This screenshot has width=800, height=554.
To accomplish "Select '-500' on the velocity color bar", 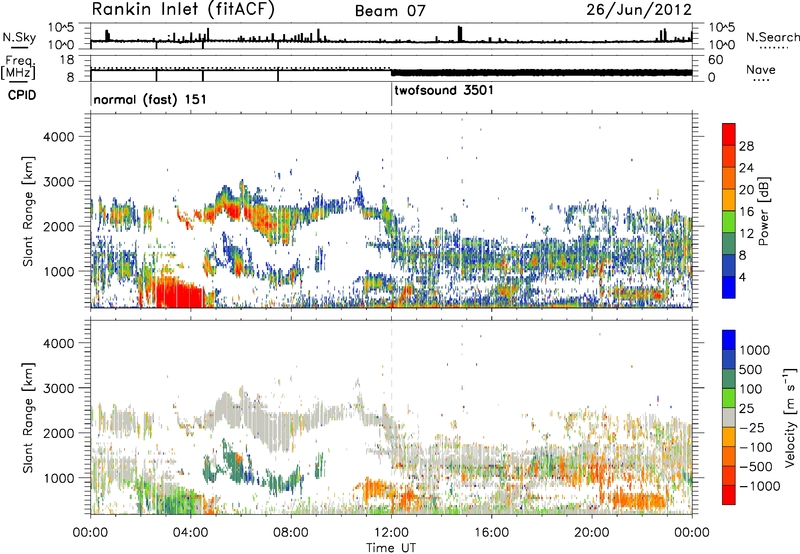I will pyautogui.click(x=755, y=466).
